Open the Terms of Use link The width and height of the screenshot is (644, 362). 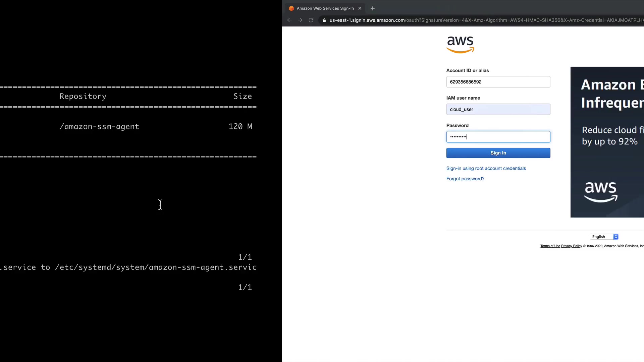point(550,246)
